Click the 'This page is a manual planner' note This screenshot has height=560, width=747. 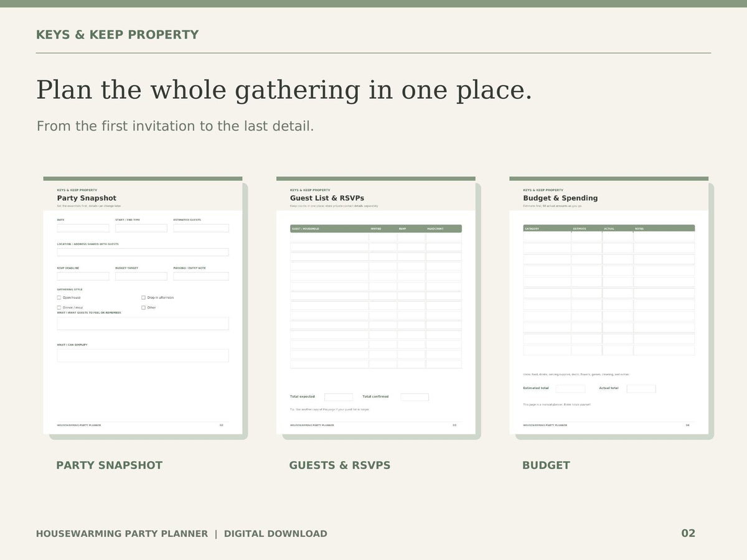point(557,404)
